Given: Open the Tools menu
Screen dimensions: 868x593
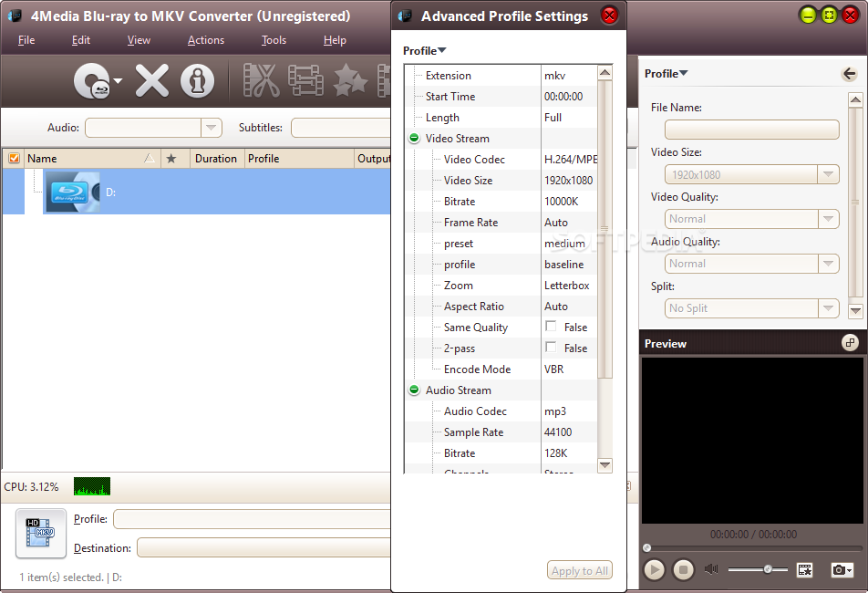Looking at the screenshot, I should pyautogui.click(x=274, y=40).
